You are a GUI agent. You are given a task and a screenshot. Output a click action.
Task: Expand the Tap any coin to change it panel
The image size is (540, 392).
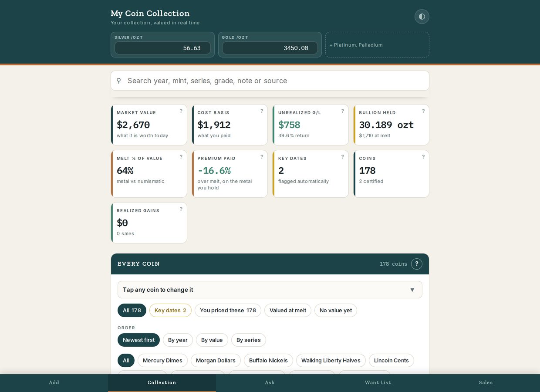[270, 290]
